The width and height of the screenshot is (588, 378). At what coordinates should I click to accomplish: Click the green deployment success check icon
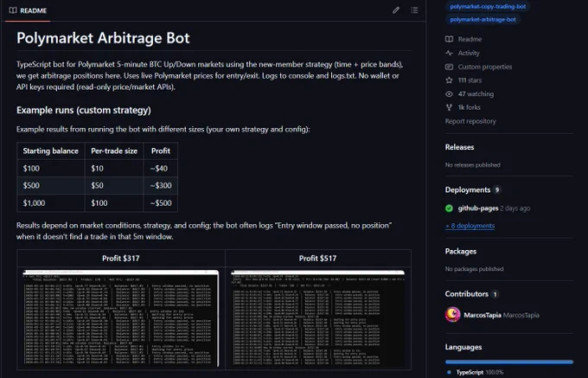[449, 208]
